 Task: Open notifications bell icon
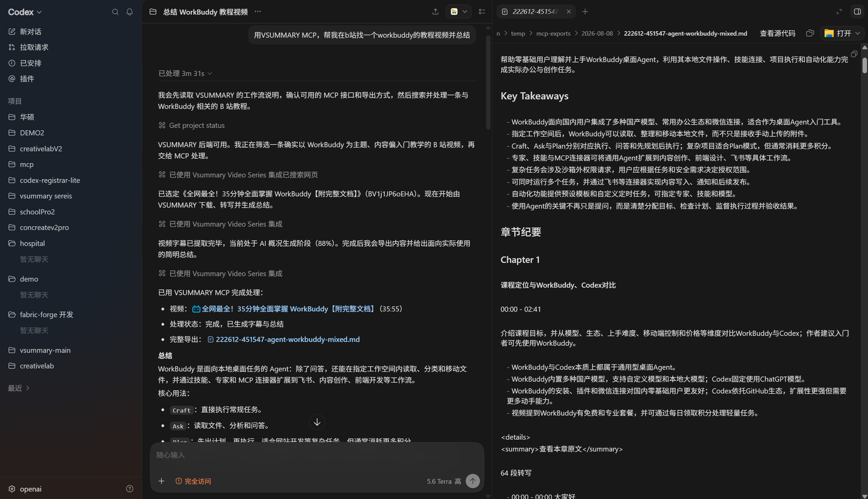coord(130,12)
